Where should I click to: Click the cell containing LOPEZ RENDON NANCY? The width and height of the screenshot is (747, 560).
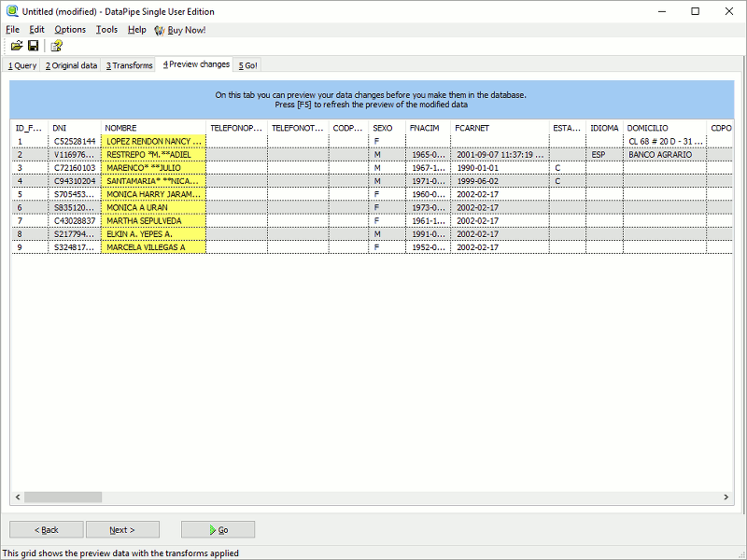click(154, 141)
